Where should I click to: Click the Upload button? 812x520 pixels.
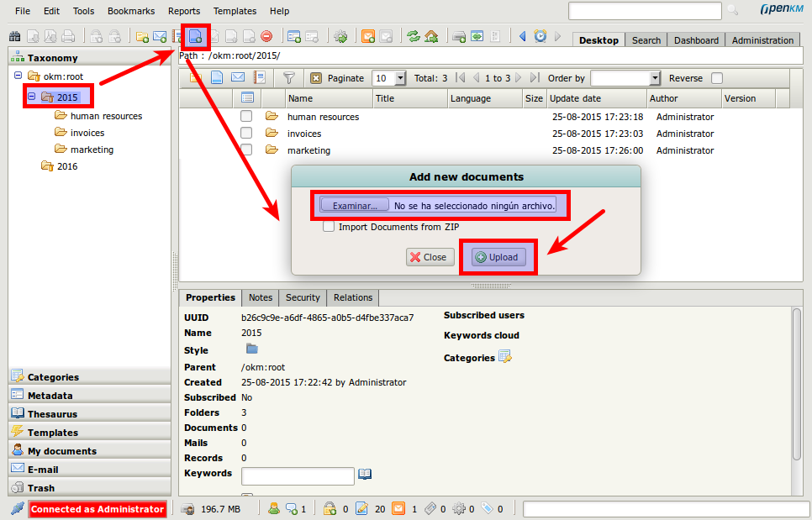[498, 257]
